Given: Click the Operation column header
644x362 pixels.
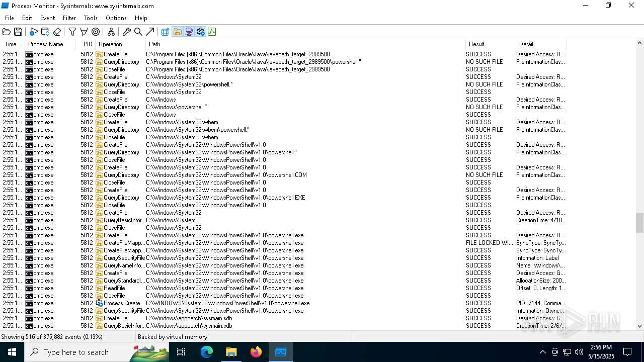Looking at the screenshot, I should (x=121, y=44).
